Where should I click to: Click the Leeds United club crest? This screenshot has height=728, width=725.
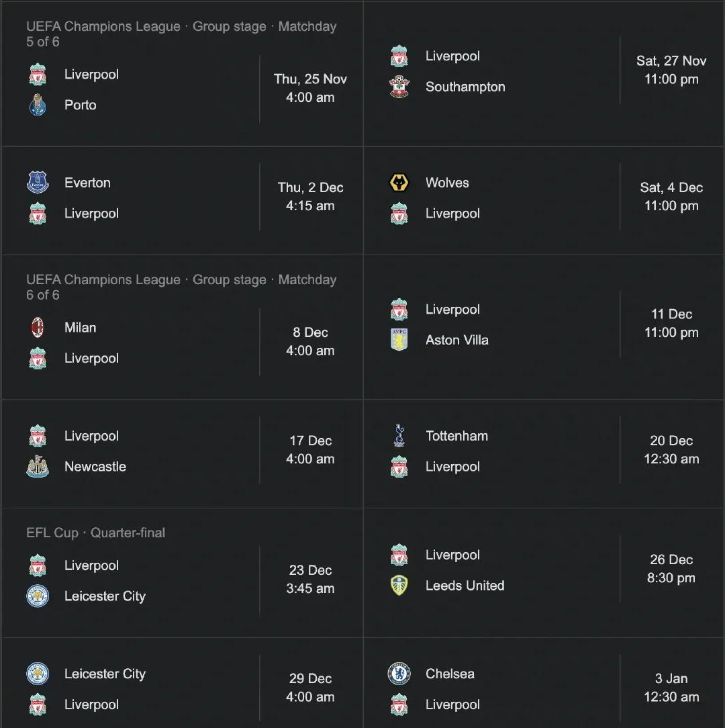pyautogui.click(x=399, y=586)
